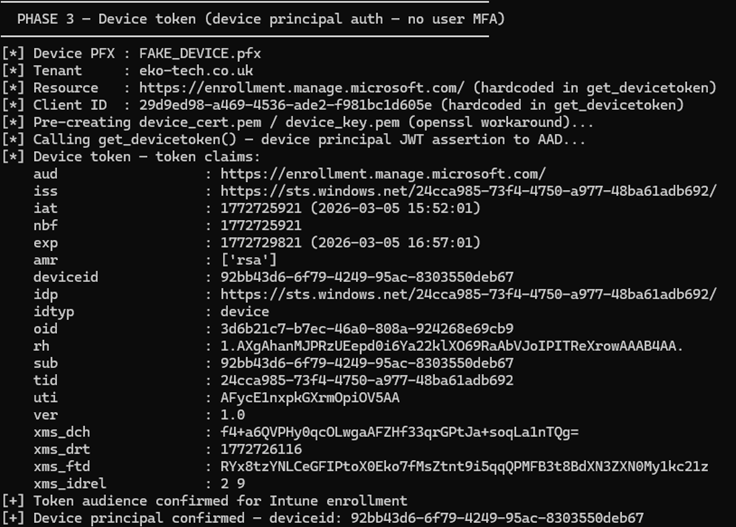Click the oid claim GUID value
The height and width of the screenshot is (527, 736).
pos(367,328)
